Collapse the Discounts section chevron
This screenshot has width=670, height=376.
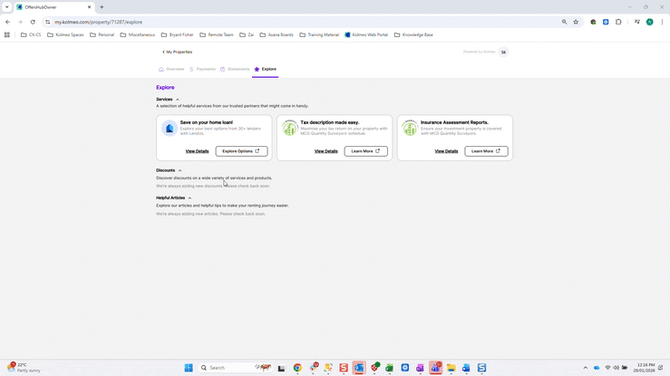point(180,170)
